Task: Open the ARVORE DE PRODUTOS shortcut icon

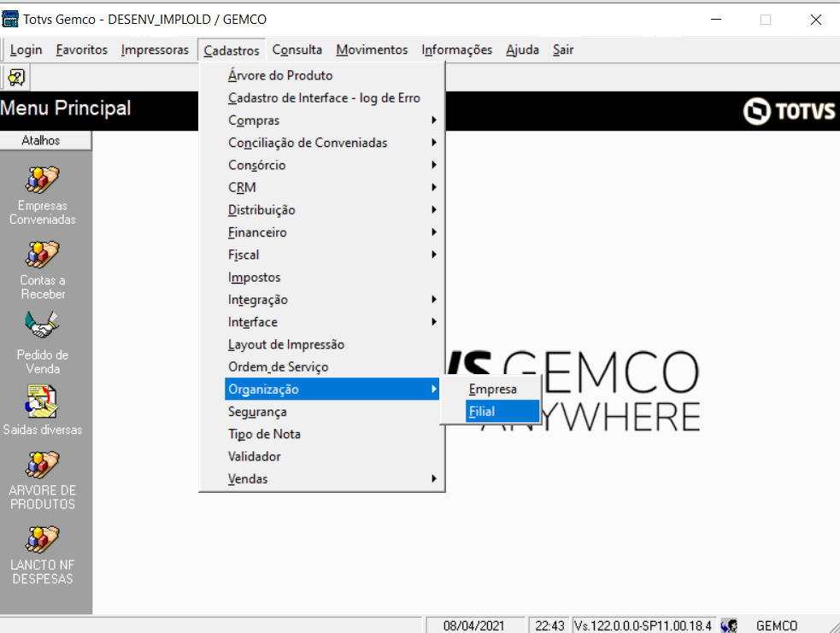Action: 42,465
